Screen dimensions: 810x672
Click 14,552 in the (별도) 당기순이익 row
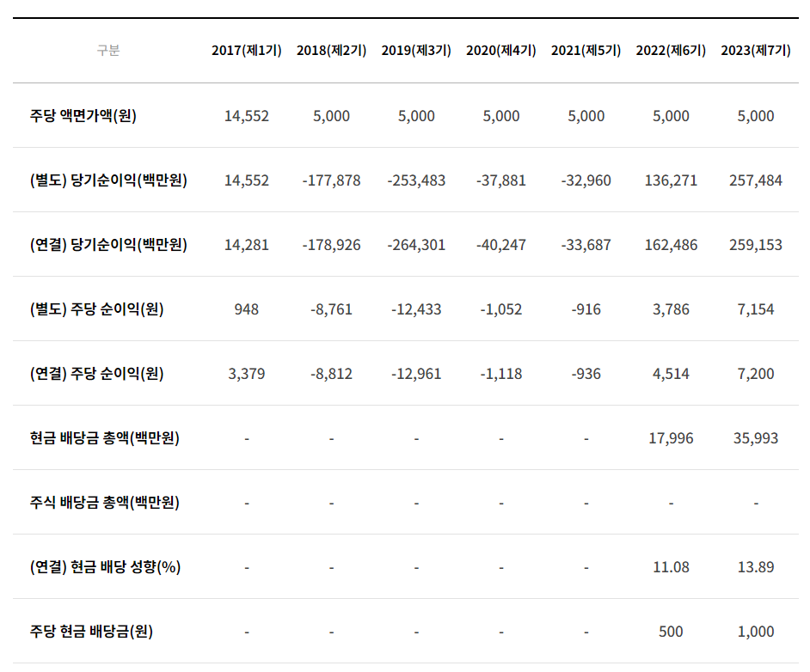[x=247, y=180]
